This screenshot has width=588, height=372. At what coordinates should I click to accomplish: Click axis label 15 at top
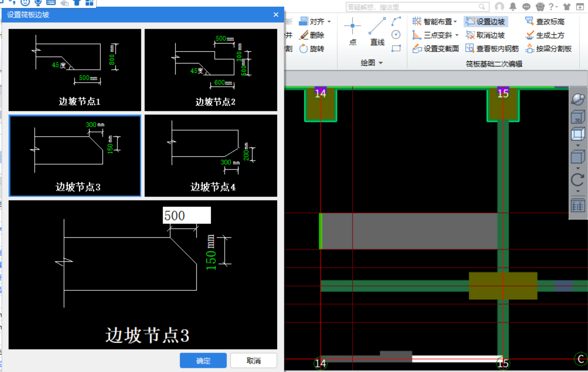[503, 93]
